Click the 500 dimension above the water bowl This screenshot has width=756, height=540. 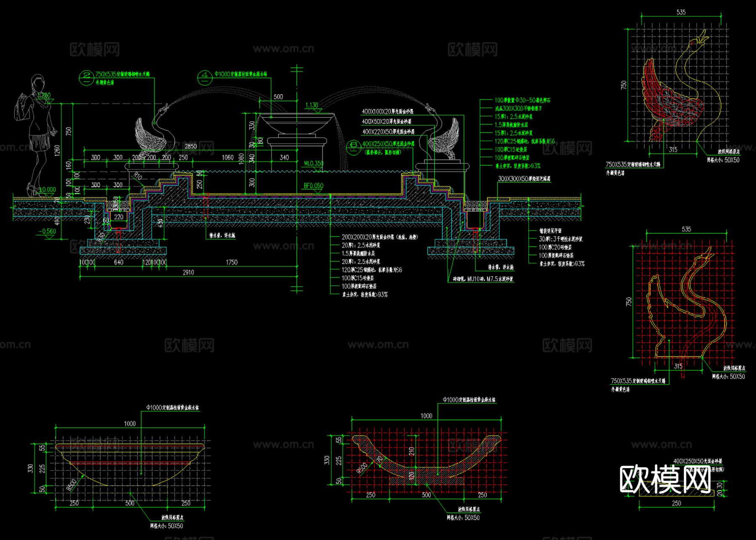click(278, 97)
